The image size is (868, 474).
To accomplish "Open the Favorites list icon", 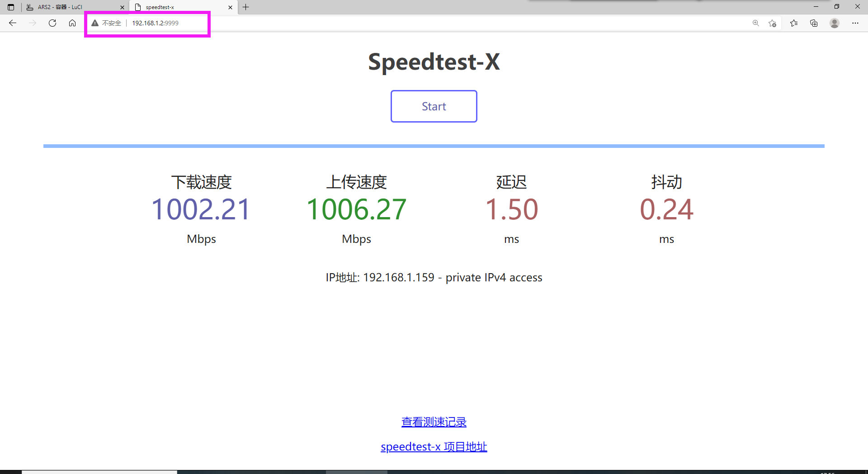I will (794, 23).
